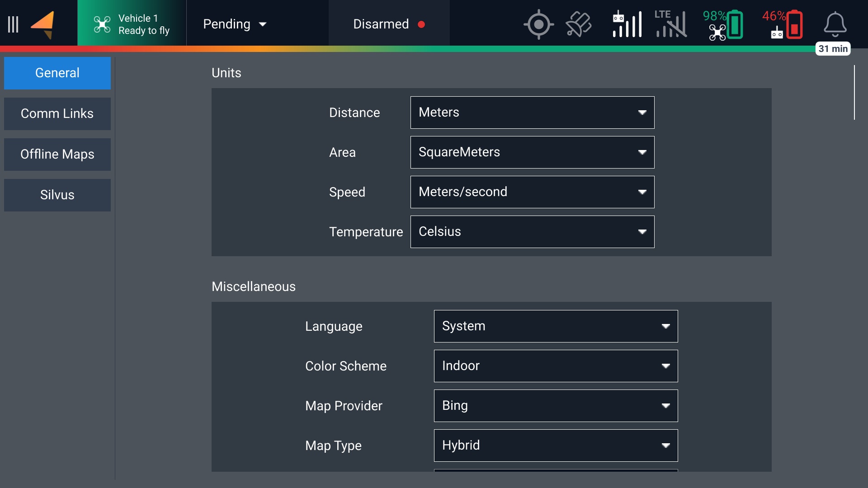Click the vertical scrollbar on the right

pos(854,93)
